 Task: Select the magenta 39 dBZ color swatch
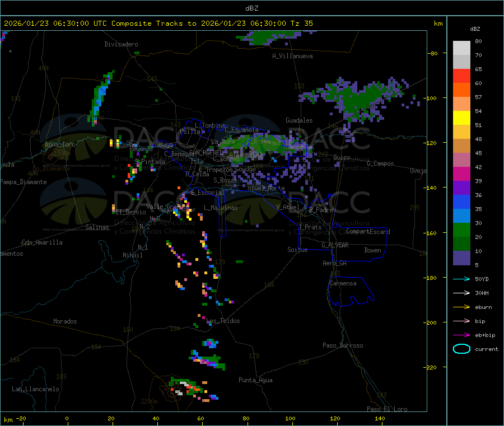pyautogui.click(x=461, y=174)
